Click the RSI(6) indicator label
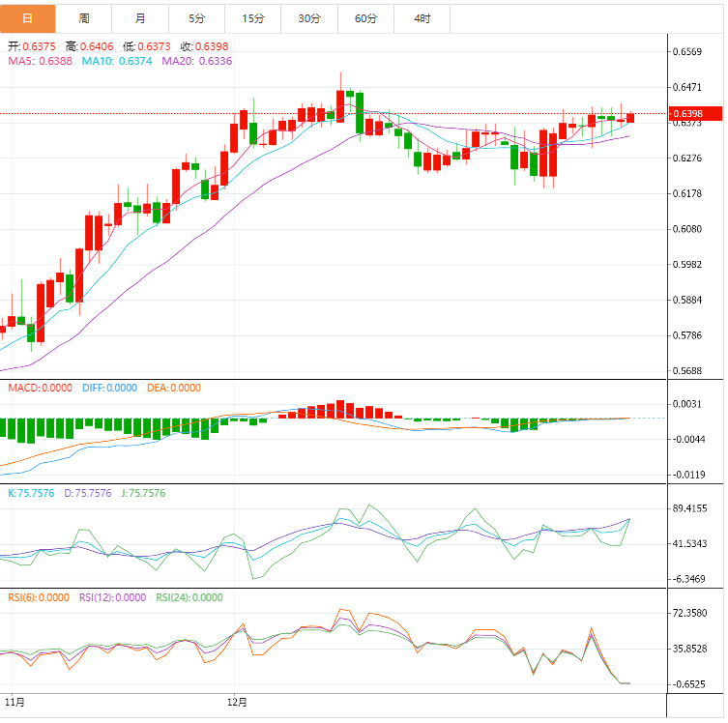Screen dimensions: 728x723 pos(39,597)
